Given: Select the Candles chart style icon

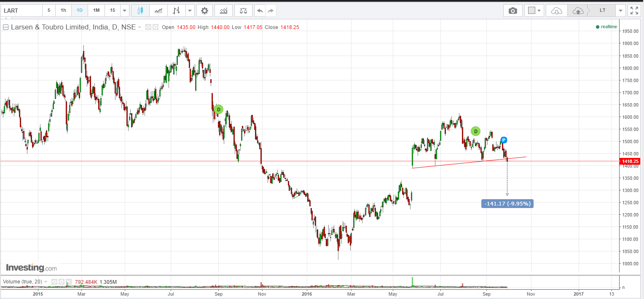Looking at the screenshot, I should click(140, 11).
